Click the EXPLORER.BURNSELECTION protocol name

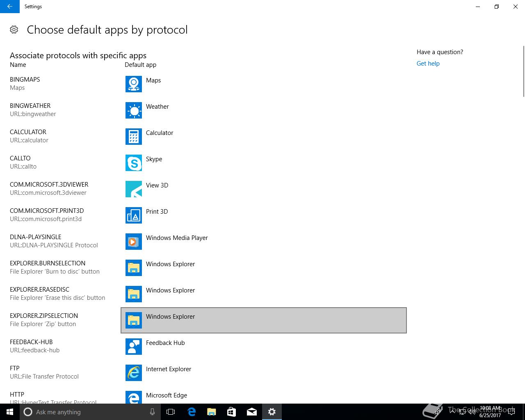click(48, 263)
